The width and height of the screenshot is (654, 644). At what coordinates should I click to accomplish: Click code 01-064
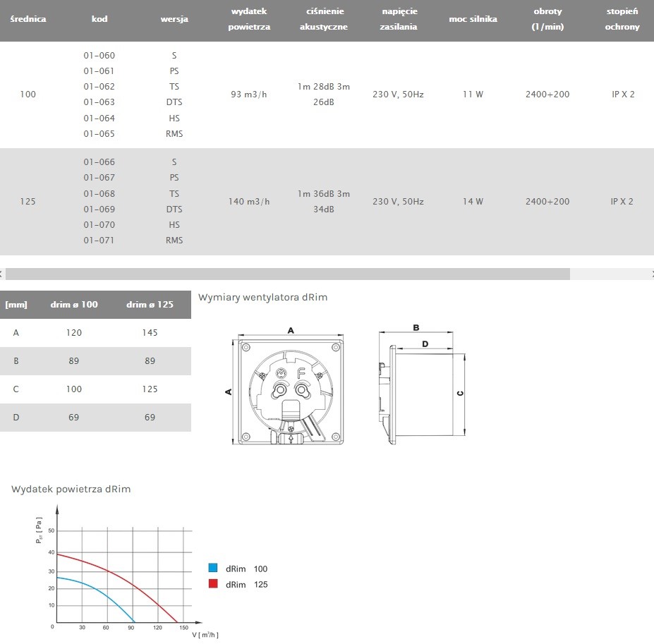point(99,118)
